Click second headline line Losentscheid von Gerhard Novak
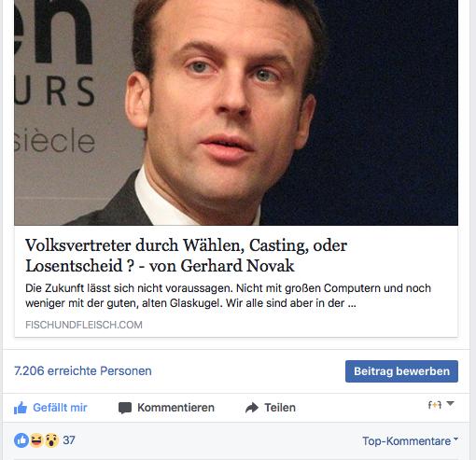Image resolution: width=476 pixels, height=460 pixels. pos(160,266)
